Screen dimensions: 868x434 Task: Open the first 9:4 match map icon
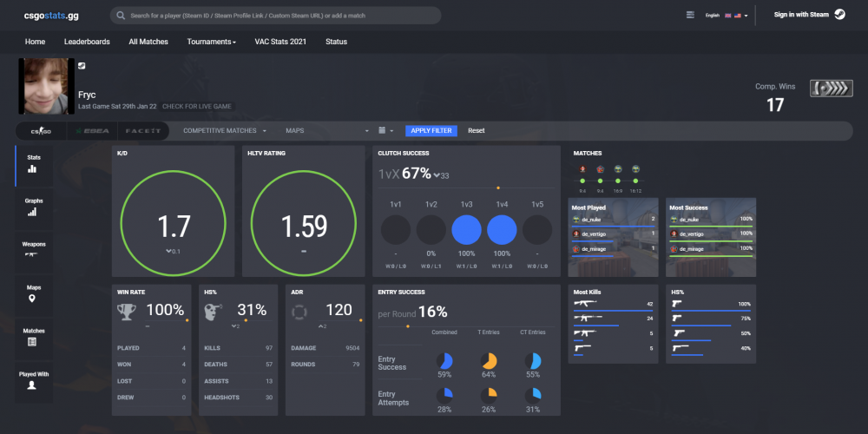582,169
